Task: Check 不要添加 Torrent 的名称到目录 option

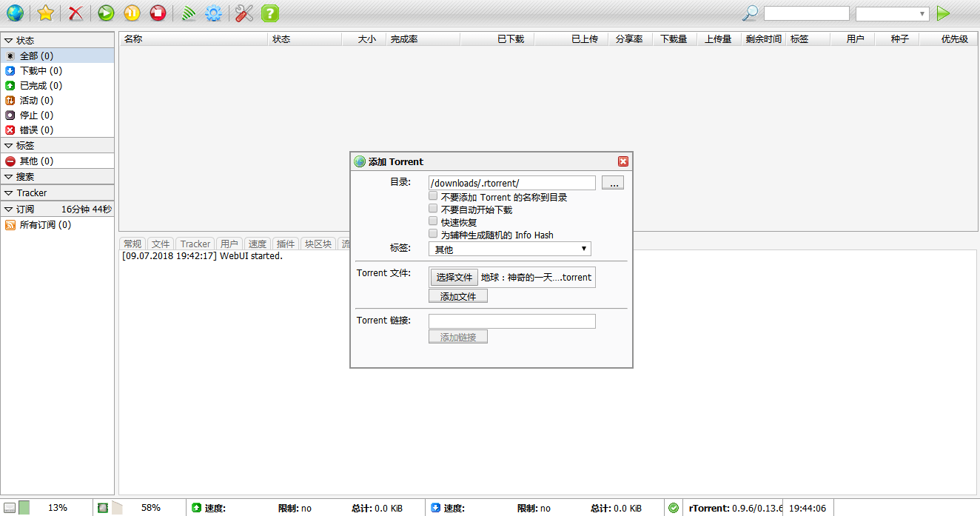Action: pos(433,196)
